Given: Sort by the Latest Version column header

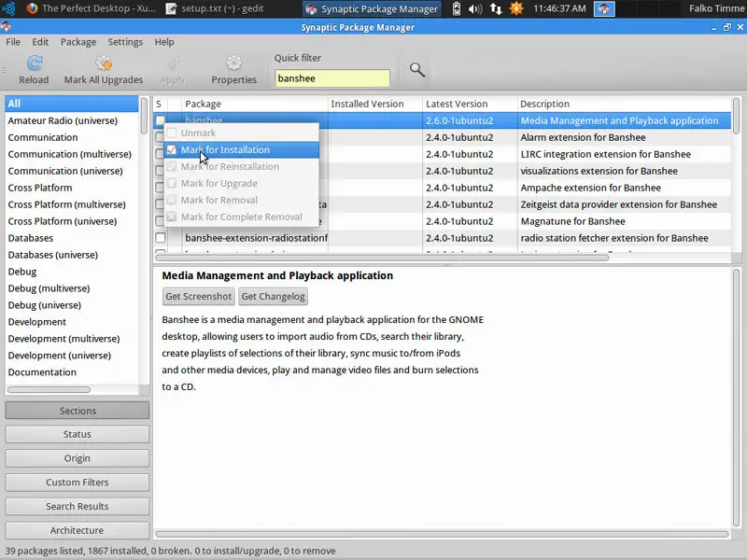Looking at the screenshot, I should coord(470,104).
